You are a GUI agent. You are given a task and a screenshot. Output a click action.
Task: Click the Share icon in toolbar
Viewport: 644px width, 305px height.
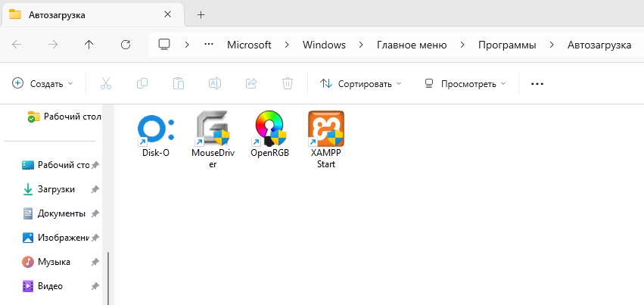(251, 83)
